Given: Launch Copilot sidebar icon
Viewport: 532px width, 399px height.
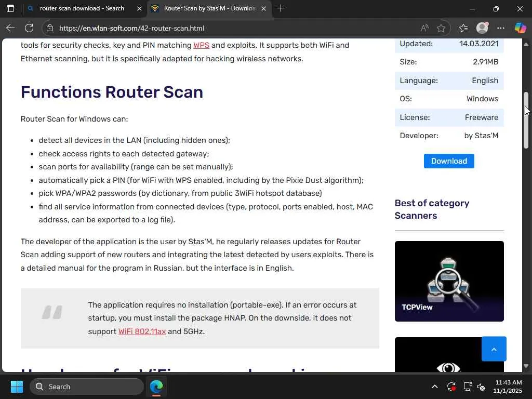Looking at the screenshot, I should pos(520,28).
